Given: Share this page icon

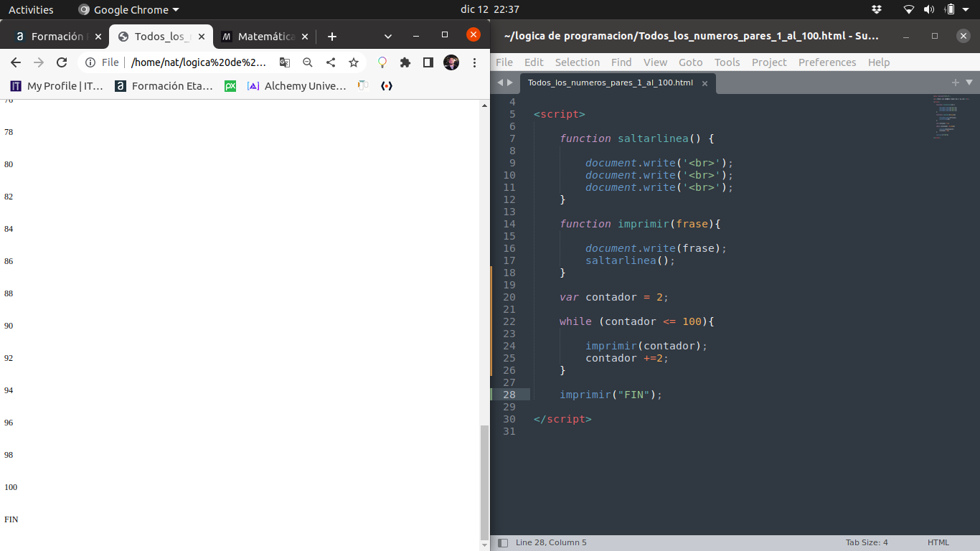Looking at the screenshot, I should coord(331,62).
